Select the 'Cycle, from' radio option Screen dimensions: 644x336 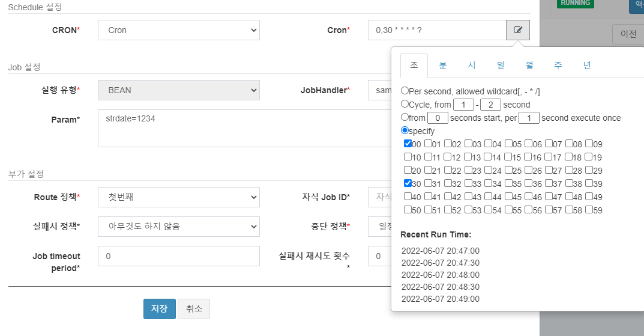pyautogui.click(x=405, y=103)
